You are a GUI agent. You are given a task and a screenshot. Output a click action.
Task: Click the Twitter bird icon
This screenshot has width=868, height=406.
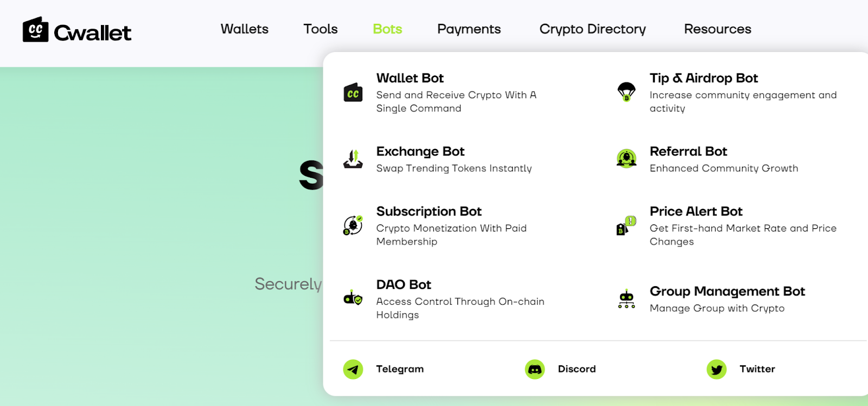point(717,369)
